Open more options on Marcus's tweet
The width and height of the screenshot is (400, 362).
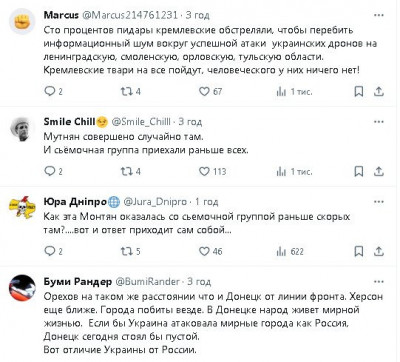(379, 15)
